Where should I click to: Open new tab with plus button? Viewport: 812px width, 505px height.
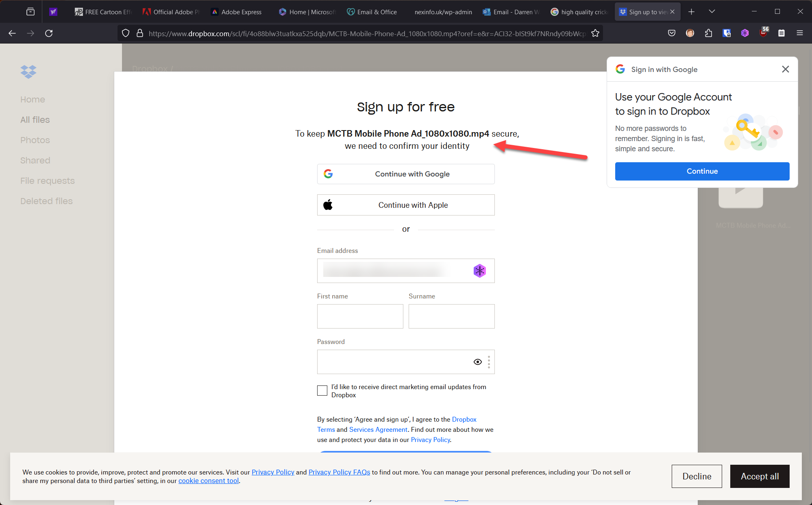(691, 12)
